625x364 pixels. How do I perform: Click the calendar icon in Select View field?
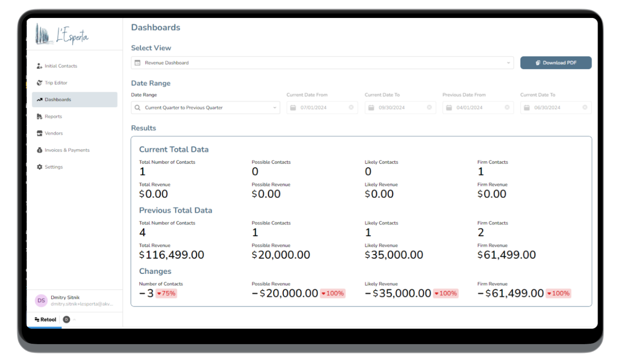coord(137,63)
